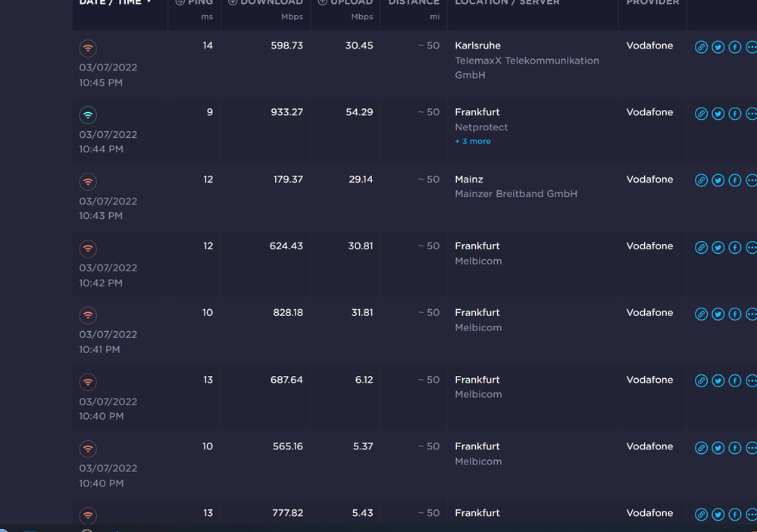Expand '+ 3 more' servers under Netprotect

473,141
